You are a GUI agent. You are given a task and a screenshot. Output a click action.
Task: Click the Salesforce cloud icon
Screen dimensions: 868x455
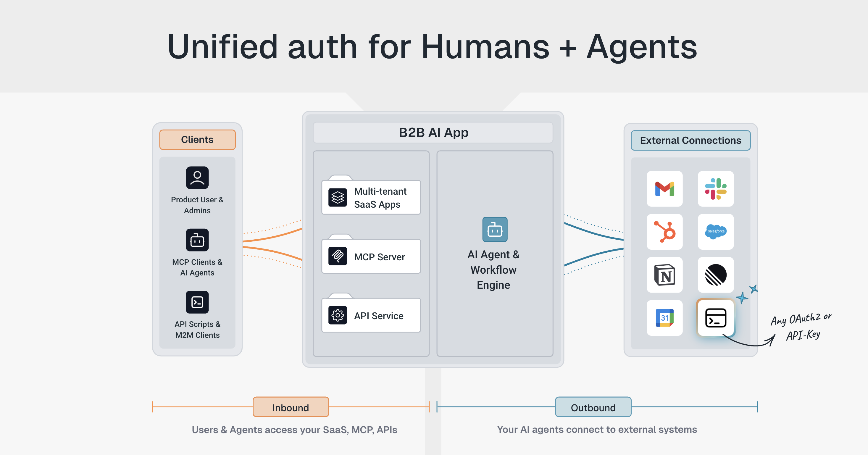[x=715, y=232]
